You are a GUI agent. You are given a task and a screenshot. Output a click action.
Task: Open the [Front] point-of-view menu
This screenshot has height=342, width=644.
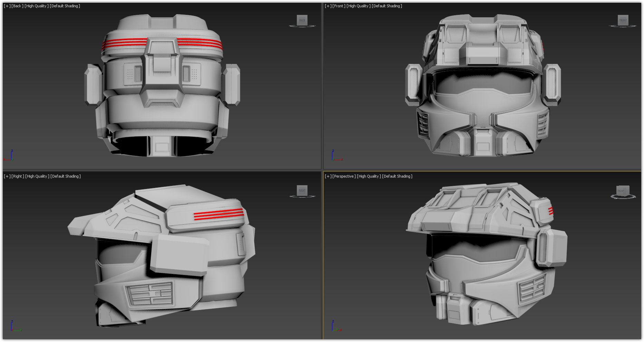coord(339,6)
